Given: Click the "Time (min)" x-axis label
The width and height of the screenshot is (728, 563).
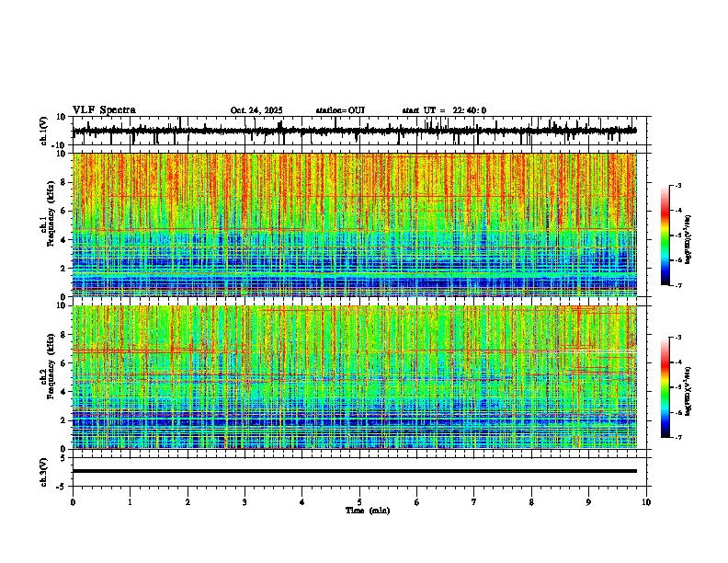Looking at the screenshot, I should coord(368,511).
